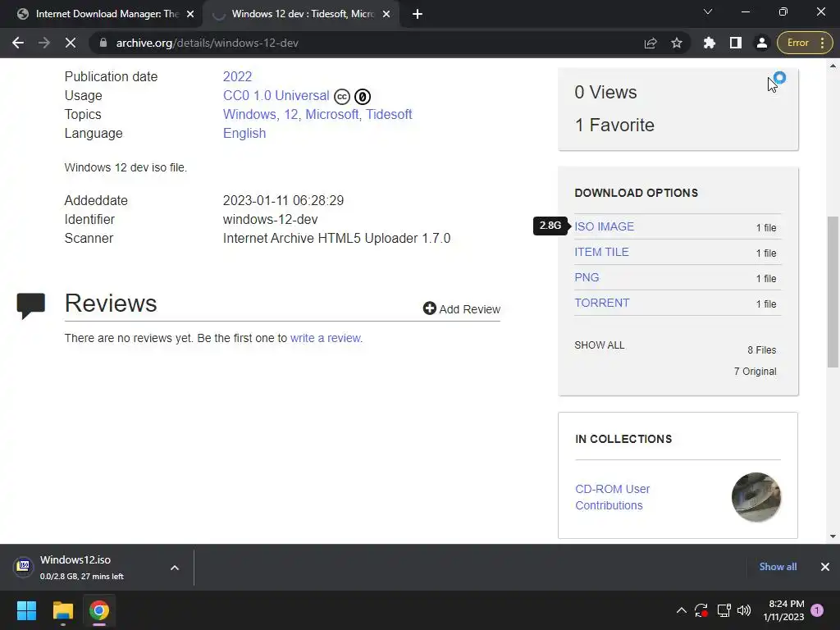The image size is (840, 630).
Task: Click the write a review link
Action: pyautogui.click(x=326, y=338)
